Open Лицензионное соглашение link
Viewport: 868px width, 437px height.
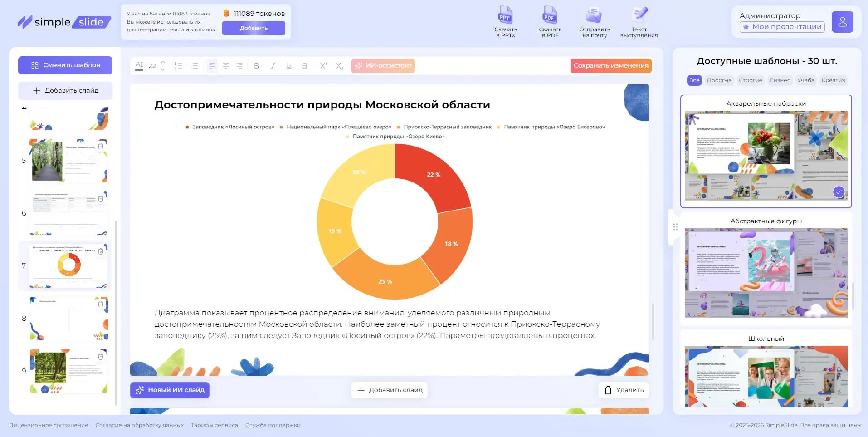click(49, 425)
